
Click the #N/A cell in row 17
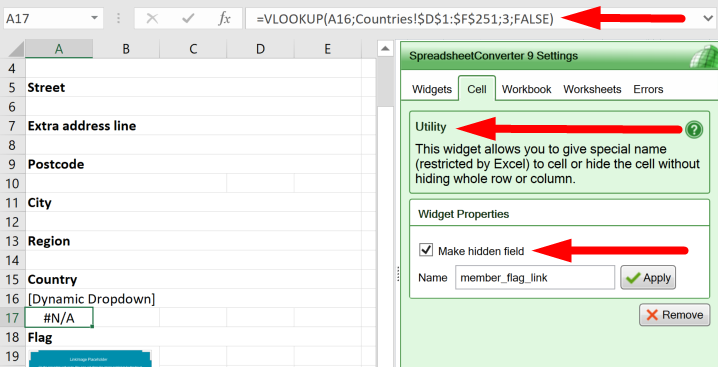59,318
